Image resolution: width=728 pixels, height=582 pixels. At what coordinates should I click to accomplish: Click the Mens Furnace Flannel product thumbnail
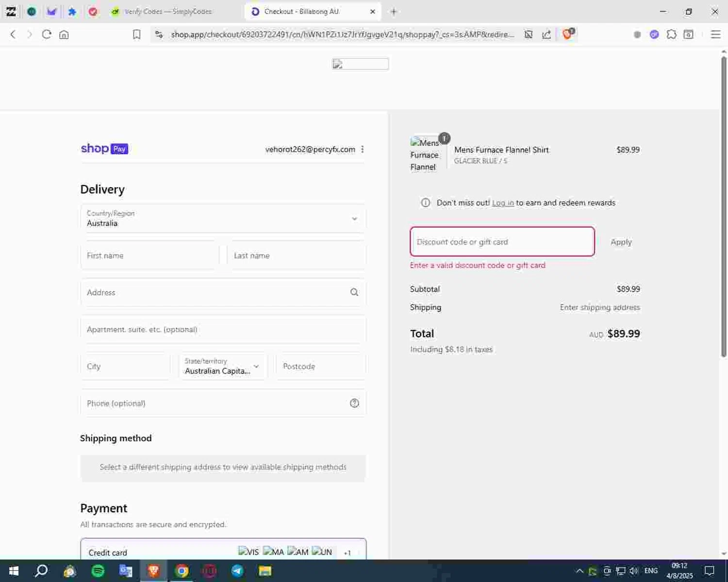tap(426, 155)
